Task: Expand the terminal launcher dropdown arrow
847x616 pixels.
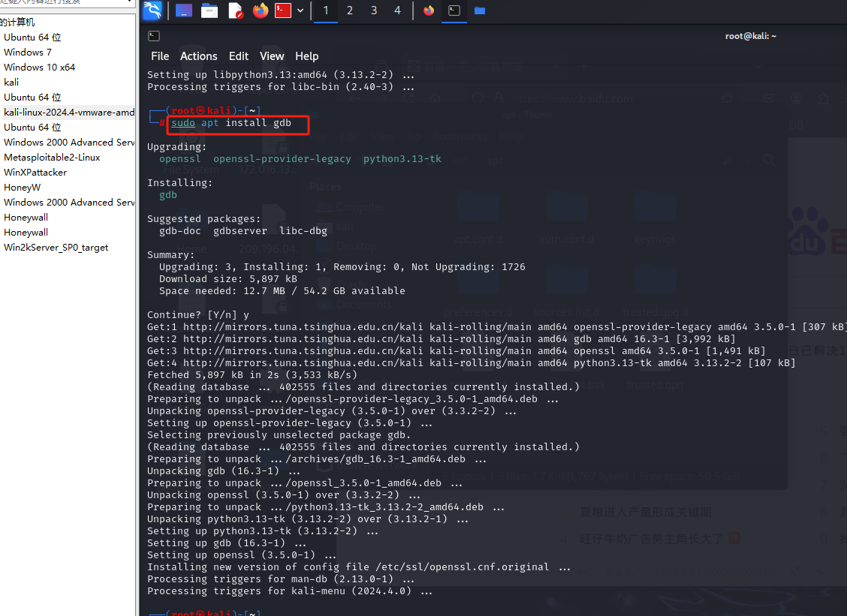Action: click(300, 11)
